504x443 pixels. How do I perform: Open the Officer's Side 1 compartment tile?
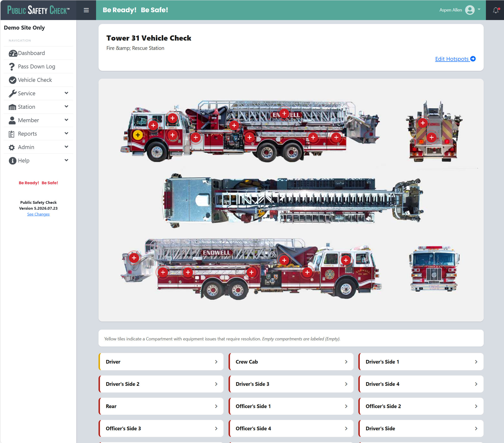291,406
